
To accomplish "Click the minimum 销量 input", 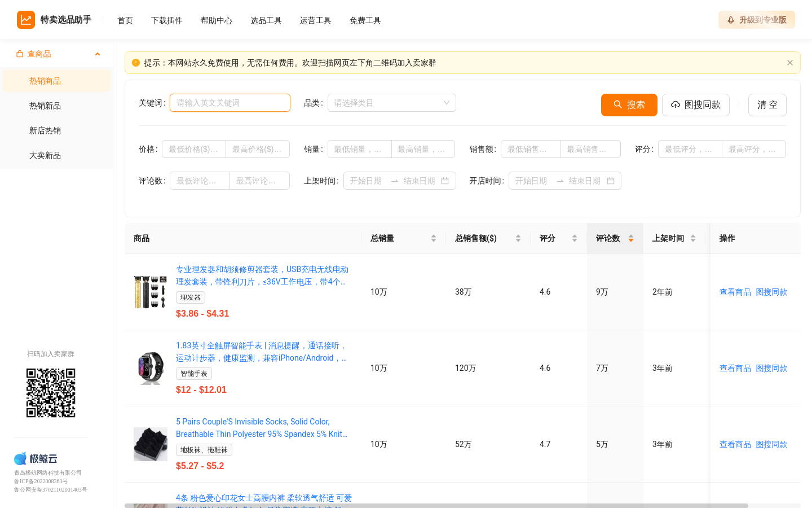I will click(x=360, y=149).
